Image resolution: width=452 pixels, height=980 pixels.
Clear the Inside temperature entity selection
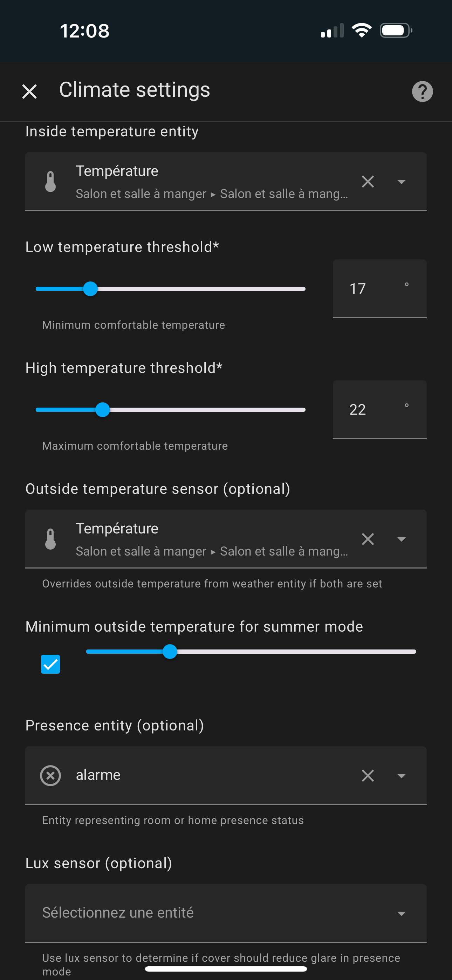tap(368, 182)
